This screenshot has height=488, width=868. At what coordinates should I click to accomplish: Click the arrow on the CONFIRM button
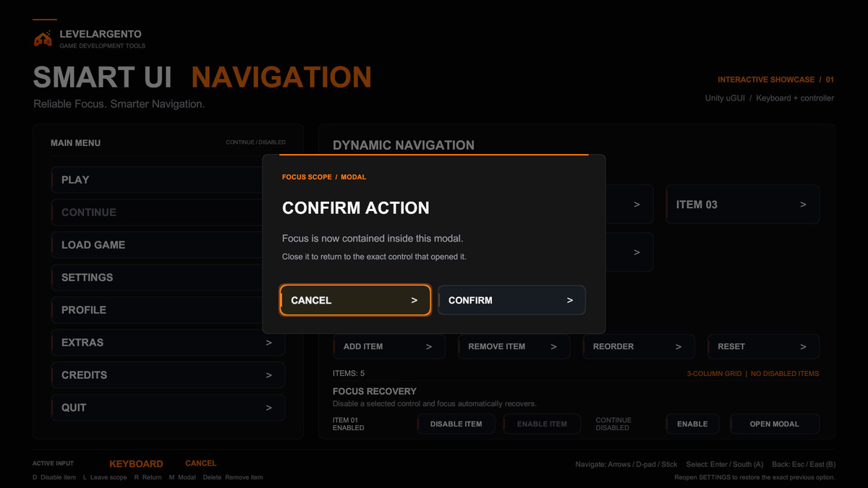[x=570, y=300]
